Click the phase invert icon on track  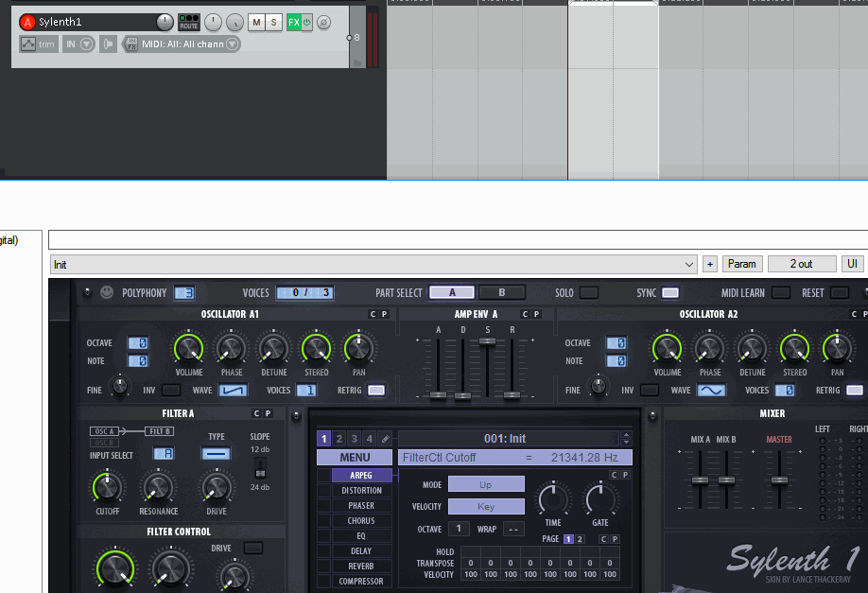(x=323, y=22)
